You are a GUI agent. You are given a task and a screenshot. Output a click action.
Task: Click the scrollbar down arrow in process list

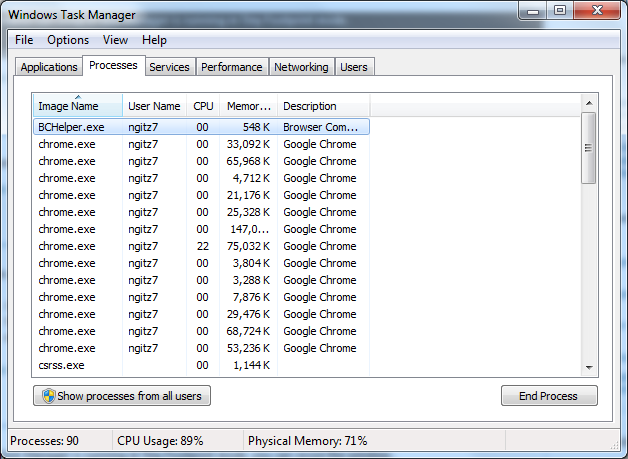(589, 367)
